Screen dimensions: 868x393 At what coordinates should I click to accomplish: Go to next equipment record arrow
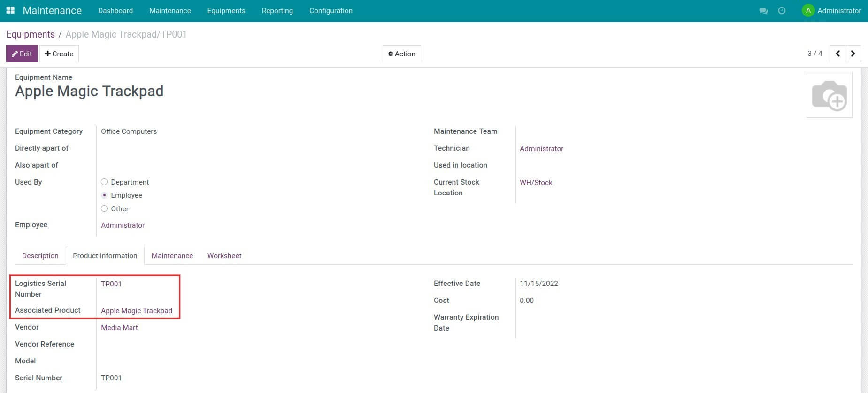[853, 54]
